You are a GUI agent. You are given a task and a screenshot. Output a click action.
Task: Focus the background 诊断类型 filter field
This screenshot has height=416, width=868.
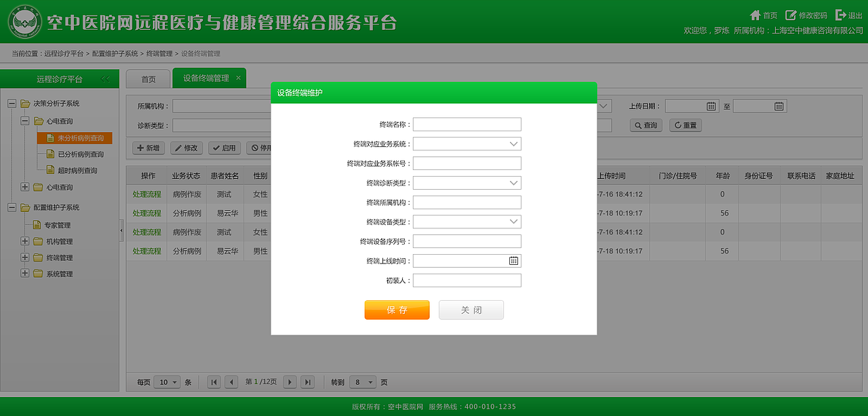click(222, 125)
